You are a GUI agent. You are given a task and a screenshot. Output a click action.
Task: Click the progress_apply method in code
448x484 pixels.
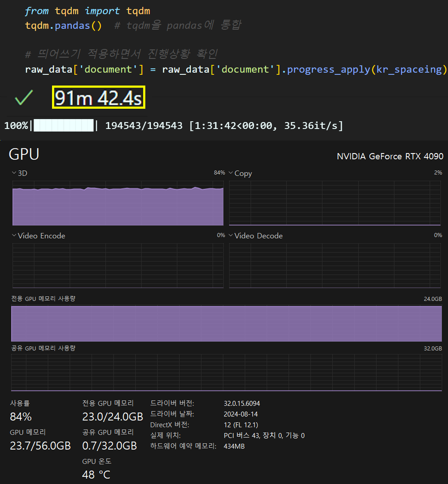pyautogui.click(x=328, y=70)
